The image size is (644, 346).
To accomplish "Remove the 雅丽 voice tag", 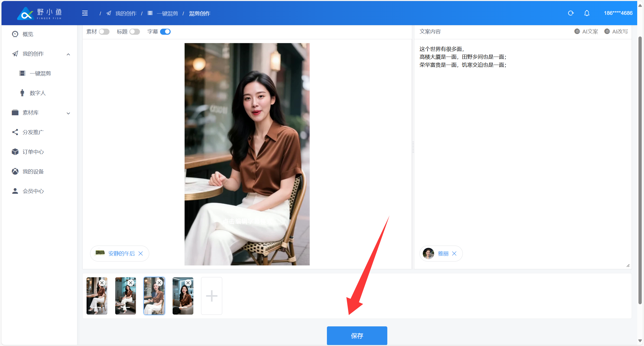I will point(454,254).
